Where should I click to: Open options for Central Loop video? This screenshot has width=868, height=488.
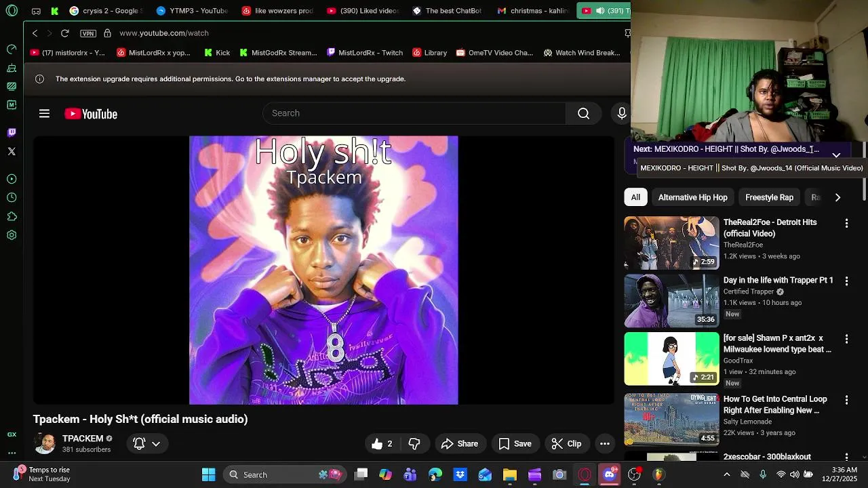tap(846, 401)
